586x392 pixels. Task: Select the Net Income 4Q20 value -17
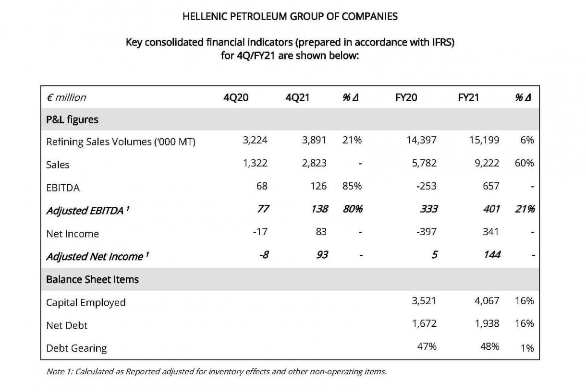260,232
